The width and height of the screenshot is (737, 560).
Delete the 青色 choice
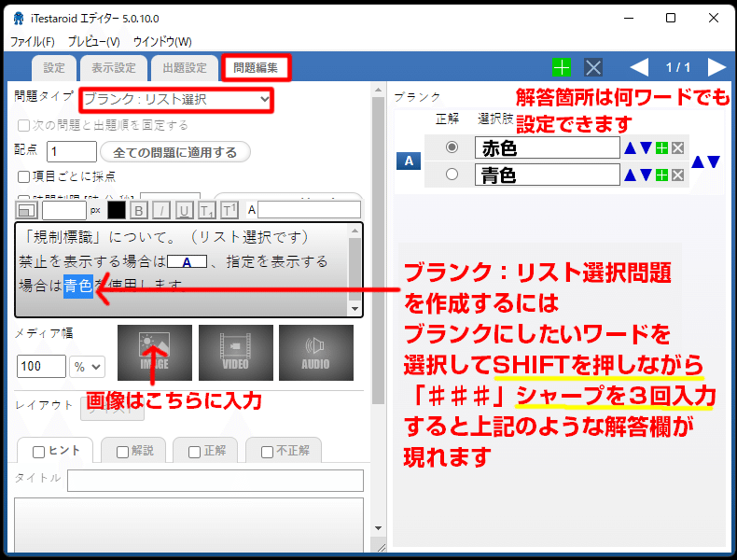pos(678,175)
